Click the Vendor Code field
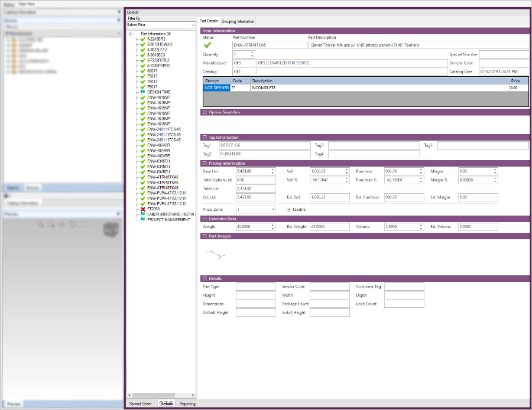Viewport: 532px width, 410px height. 330,287
